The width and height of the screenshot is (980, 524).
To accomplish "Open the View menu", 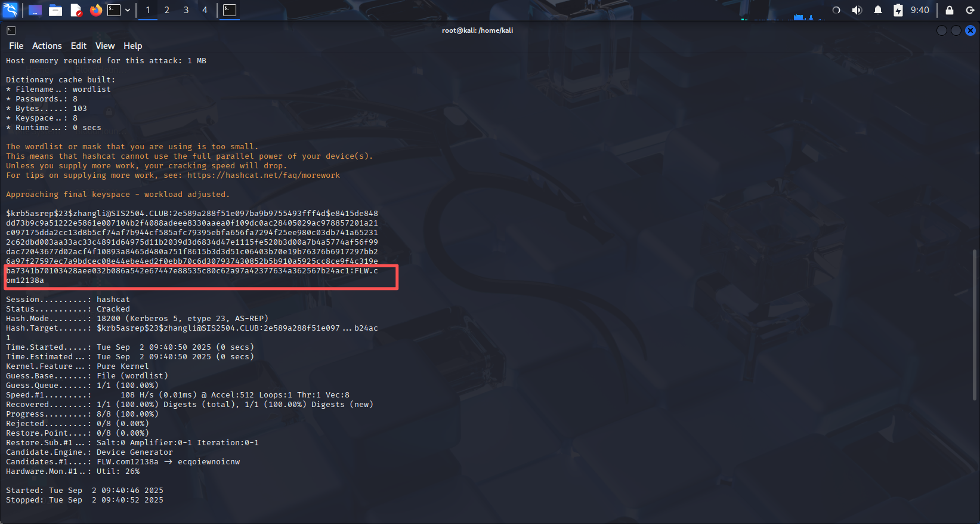I will tap(105, 46).
